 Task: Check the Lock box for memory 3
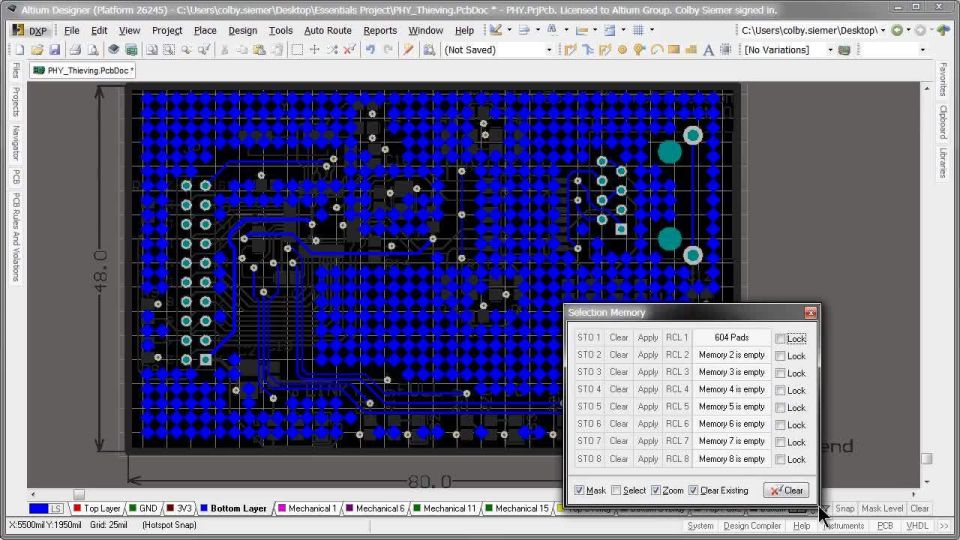click(x=780, y=373)
